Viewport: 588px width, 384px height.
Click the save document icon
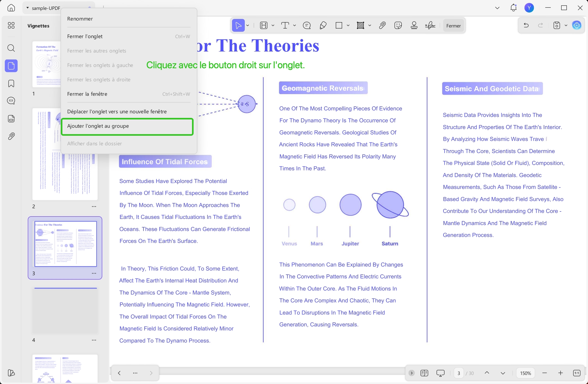click(557, 25)
